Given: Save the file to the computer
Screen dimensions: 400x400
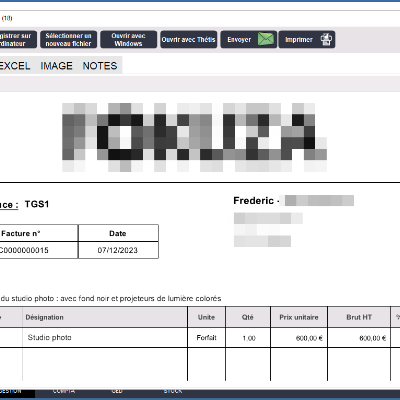Looking at the screenshot, I should click(x=17, y=40).
